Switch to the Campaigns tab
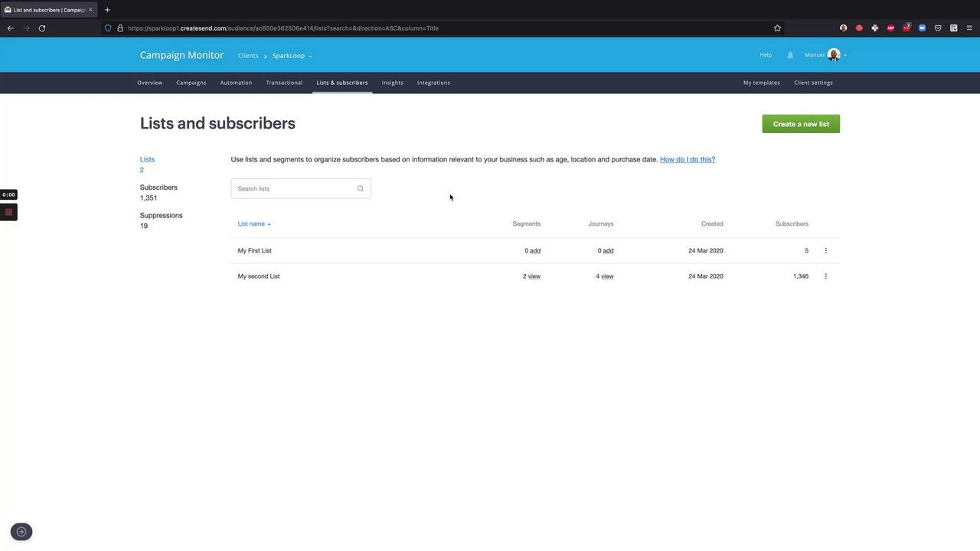 coord(191,83)
